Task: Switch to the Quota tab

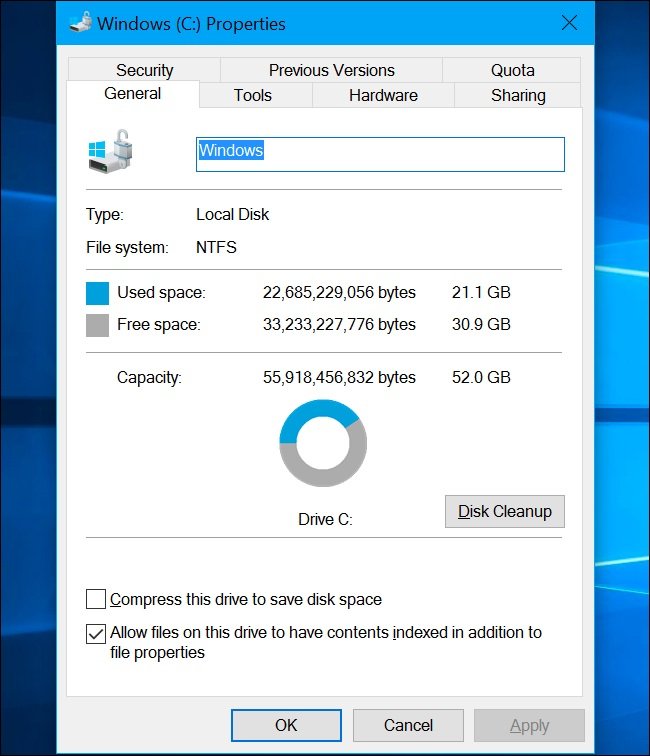Action: click(x=512, y=70)
